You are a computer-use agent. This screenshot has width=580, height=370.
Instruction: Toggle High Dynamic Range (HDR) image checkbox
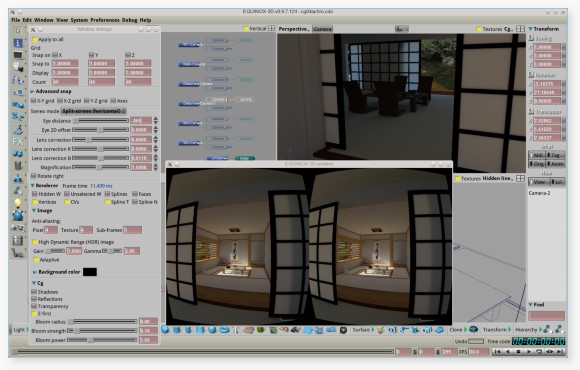[x=35, y=242]
